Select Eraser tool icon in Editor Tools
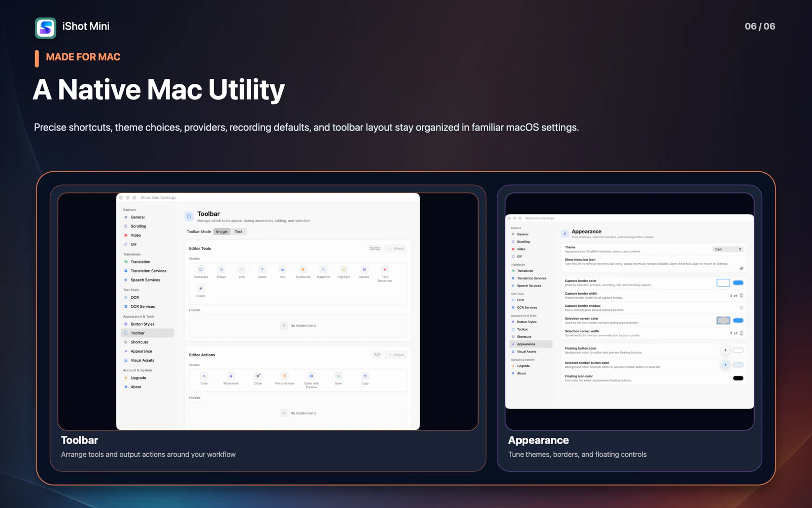This screenshot has height=508, width=812. (x=201, y=289)
